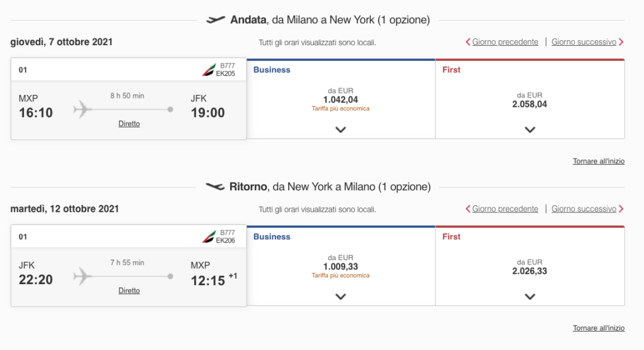
Task: Expand return First fare 2.026,33
Action: coord(530,297)
